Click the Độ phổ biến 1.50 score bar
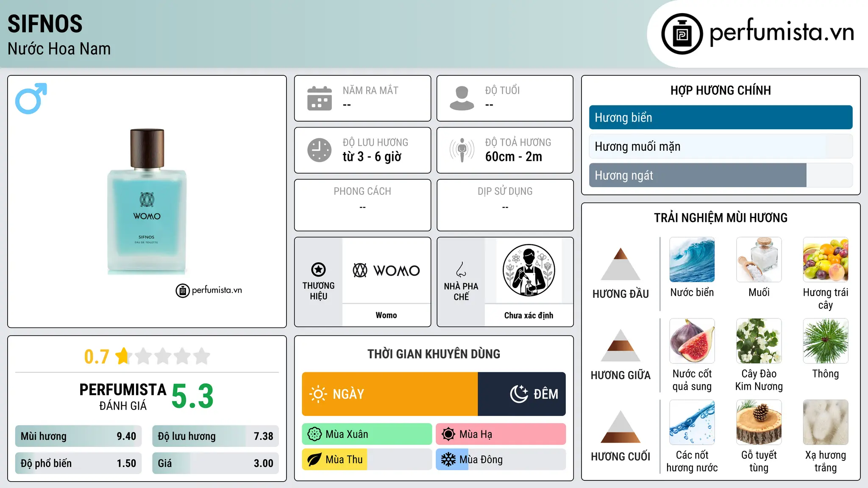Image resolution: width=868 pixels, height=488 pixels. pyautogui.click(x=78, y=463)
